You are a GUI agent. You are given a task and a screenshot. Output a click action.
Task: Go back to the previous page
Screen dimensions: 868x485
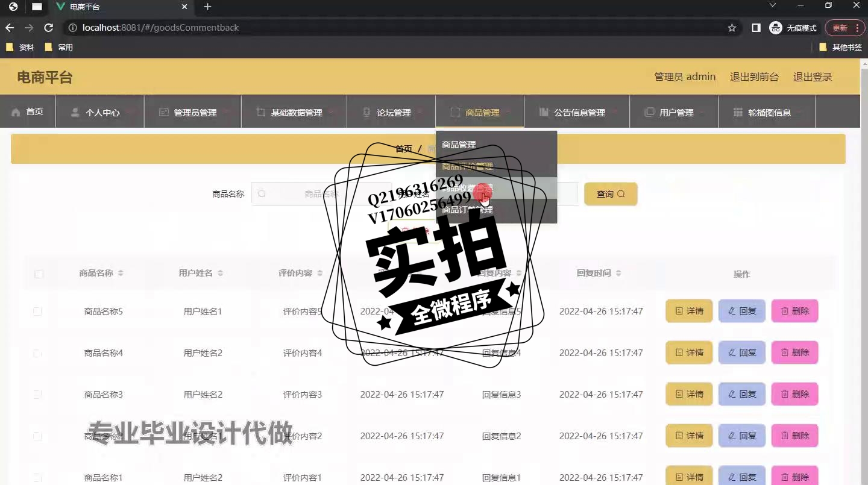[x=10, y=28]
